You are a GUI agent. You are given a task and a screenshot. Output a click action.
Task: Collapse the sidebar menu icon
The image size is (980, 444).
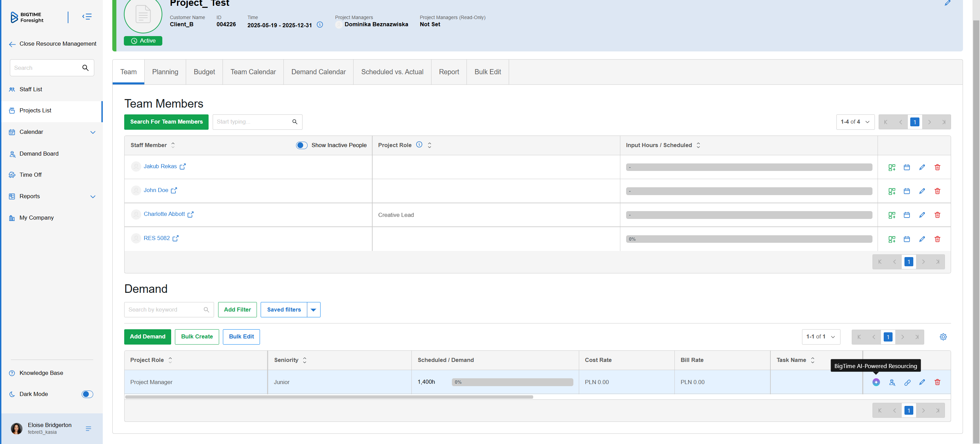pyautogui.click(x=87, y=17)
